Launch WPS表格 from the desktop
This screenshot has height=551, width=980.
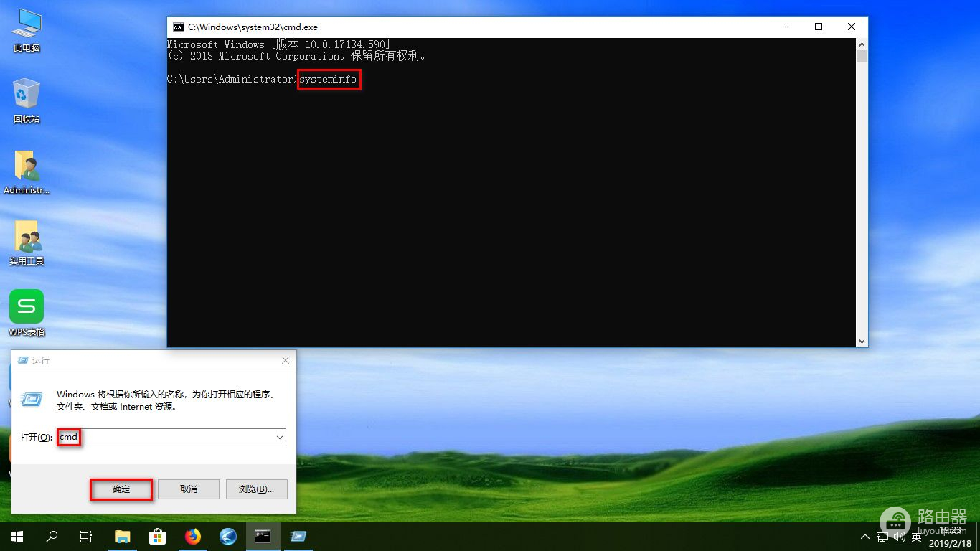tap(27, 314)
